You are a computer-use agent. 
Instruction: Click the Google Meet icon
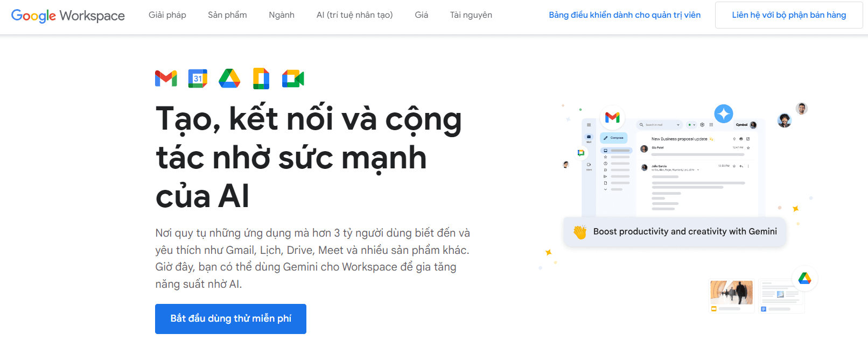coord(293,79)
